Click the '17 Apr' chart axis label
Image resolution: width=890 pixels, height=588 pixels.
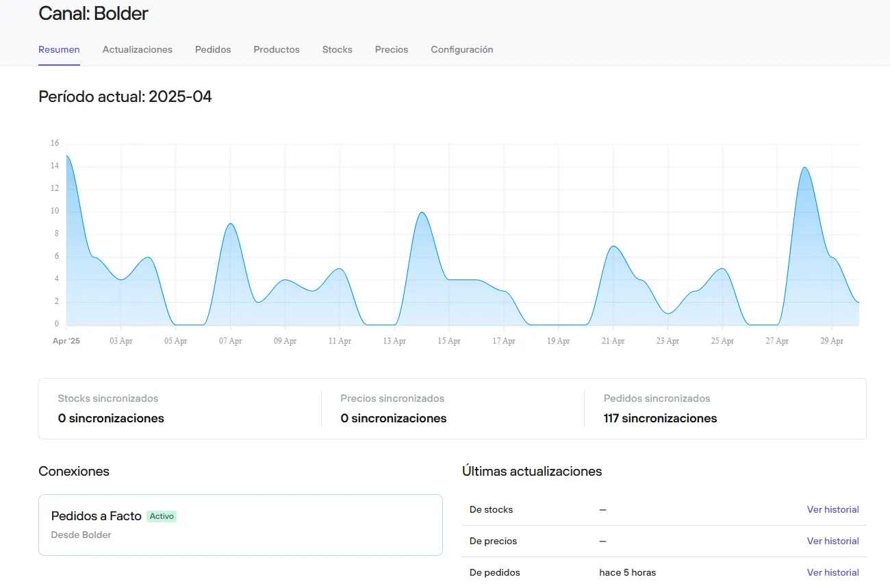(x=504, y=341)
